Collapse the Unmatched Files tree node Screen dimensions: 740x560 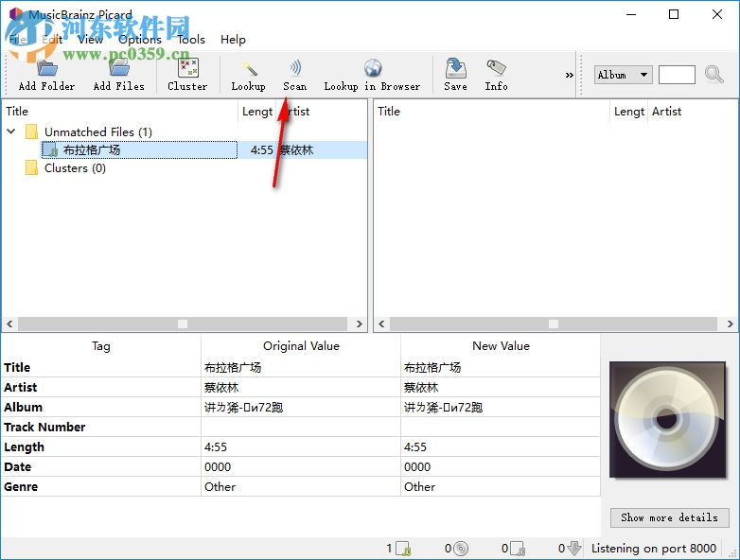coord(11,131)
